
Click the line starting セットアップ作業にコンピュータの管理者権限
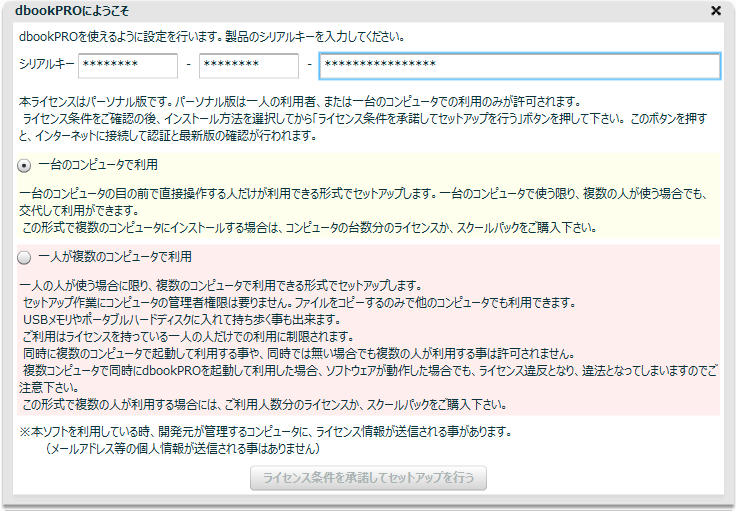coord(299,303)
